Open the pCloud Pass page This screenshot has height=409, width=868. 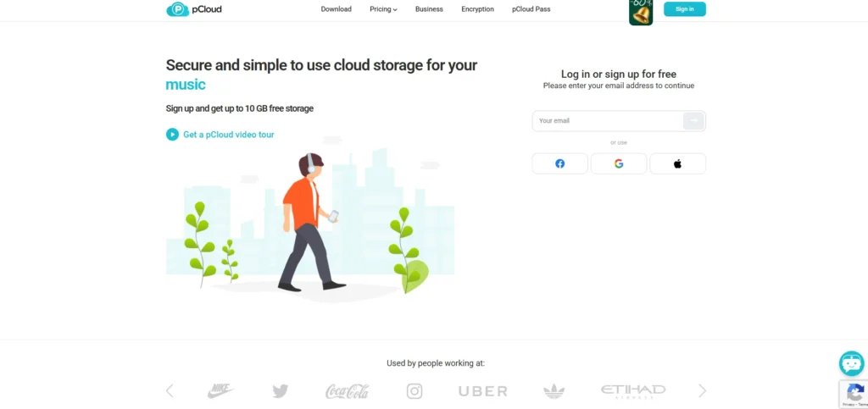531,9
